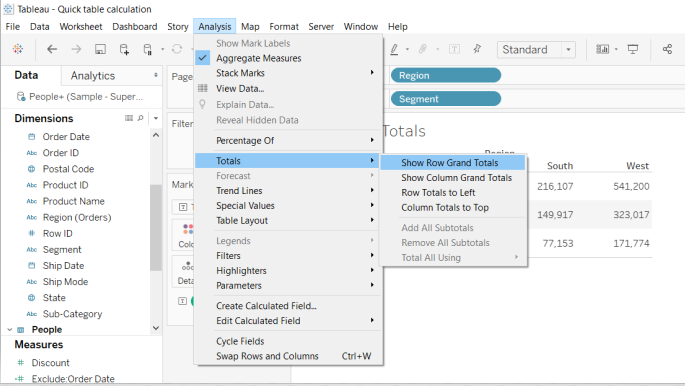
Task: Open the Dashboard menu
Action: coord(135,27)
